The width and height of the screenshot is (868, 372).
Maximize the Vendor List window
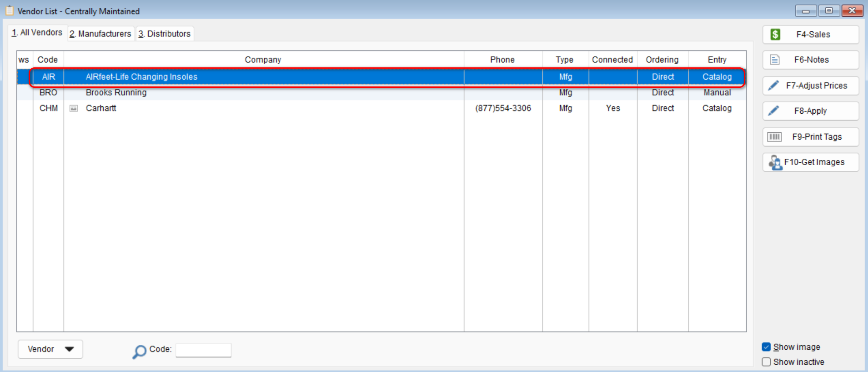click(x=829, y=10)
